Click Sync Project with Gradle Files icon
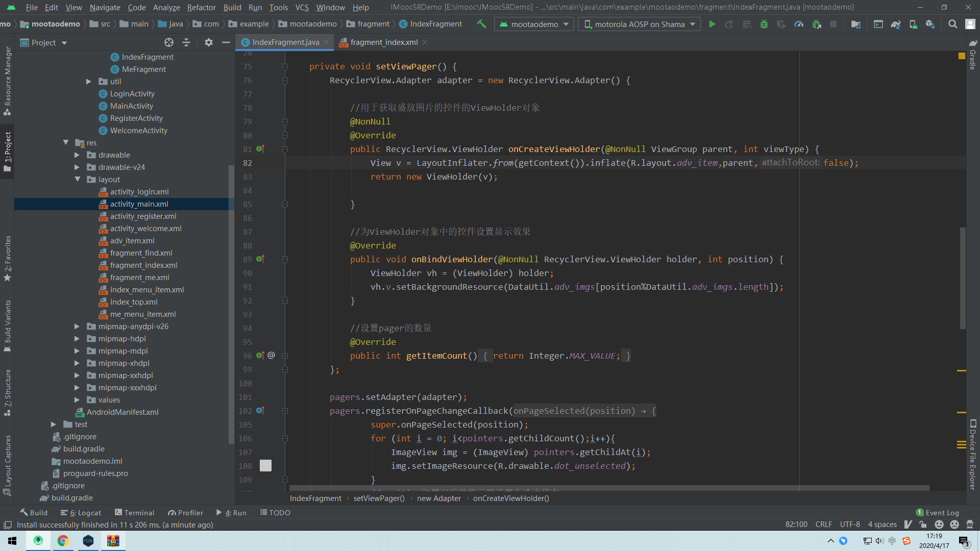 pos(896,24)
